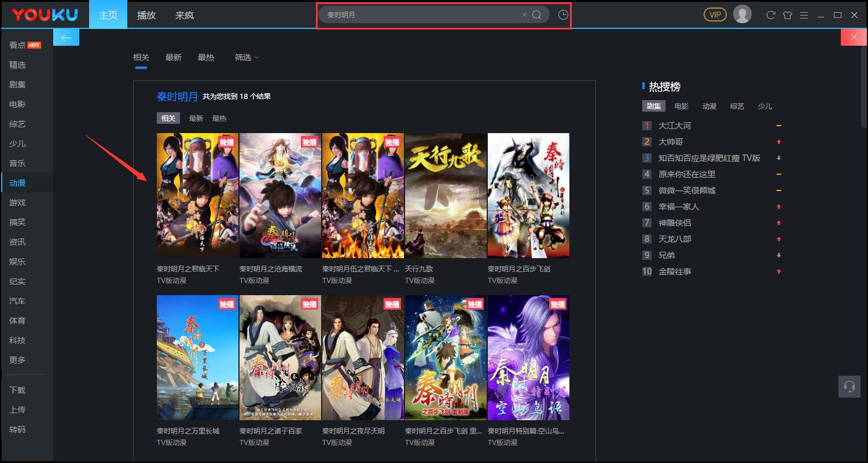The image size is (868, 463).
Task: Open skin settings via the T-shirt icon
Action: (x=788, y=15)
